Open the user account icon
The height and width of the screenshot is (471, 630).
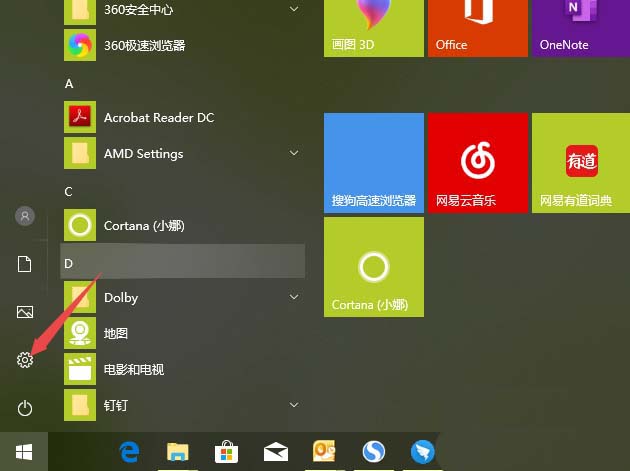pos(25,216)
